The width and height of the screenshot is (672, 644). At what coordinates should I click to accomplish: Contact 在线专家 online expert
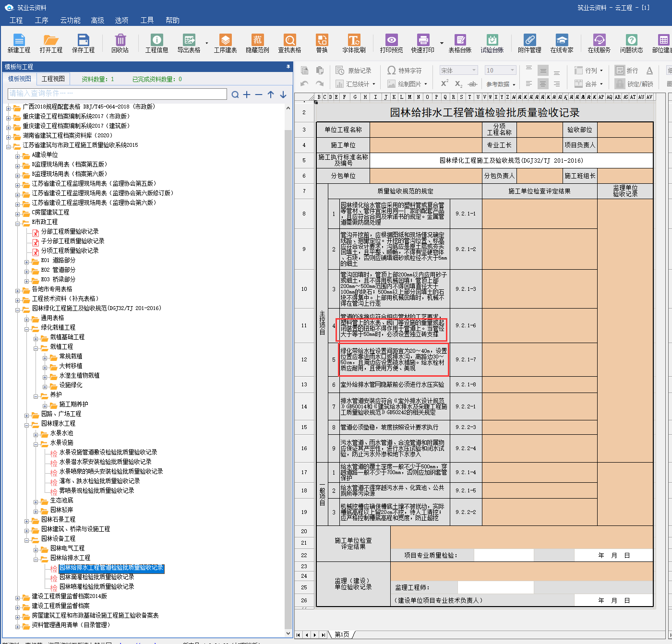562,43
